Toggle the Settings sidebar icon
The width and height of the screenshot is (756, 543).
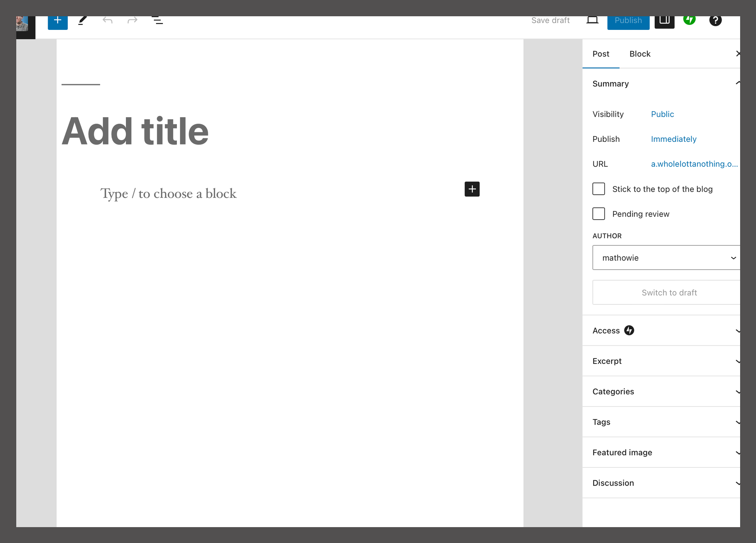click(x=664, y=21)
